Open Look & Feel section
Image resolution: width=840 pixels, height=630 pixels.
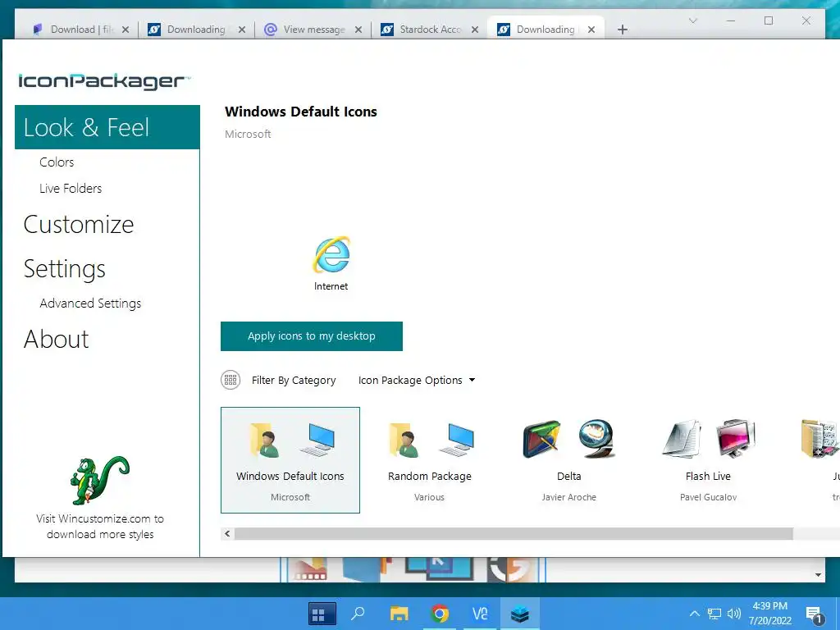[x=107, y=127]
